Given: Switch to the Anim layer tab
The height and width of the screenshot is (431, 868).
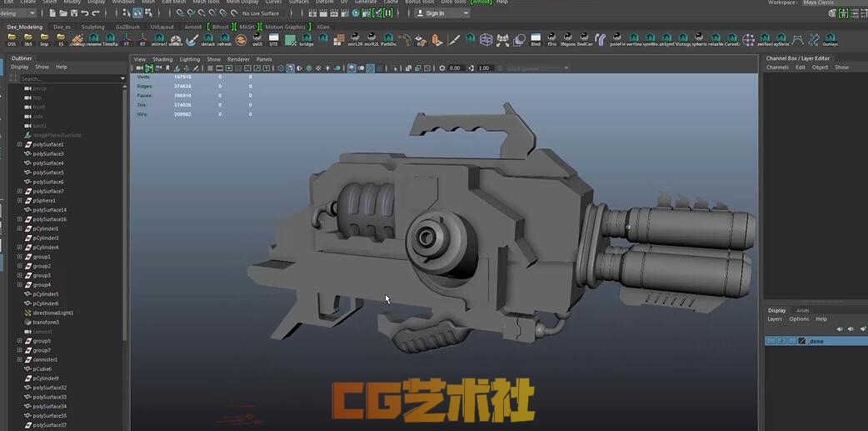Looking at the screenshot, I should (803, 310).
